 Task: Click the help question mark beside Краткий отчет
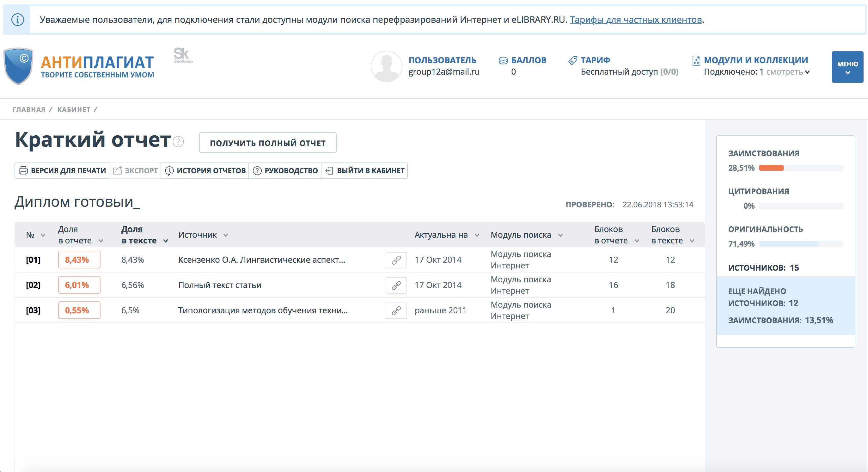pyautogui.click(x=178, y=142)
